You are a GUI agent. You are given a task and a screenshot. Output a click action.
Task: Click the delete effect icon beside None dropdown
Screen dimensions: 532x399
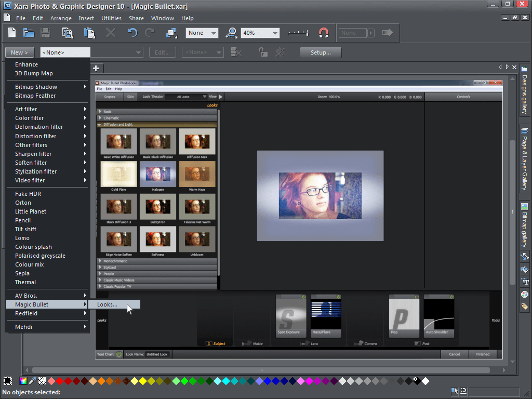coord(236,52)
